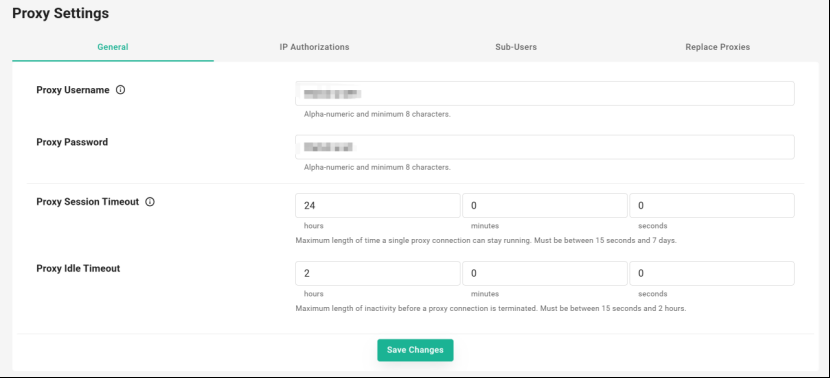Click the hint text under Proxy Username
The height and width of the screenshot is (378, 830).
pos(377,114)
